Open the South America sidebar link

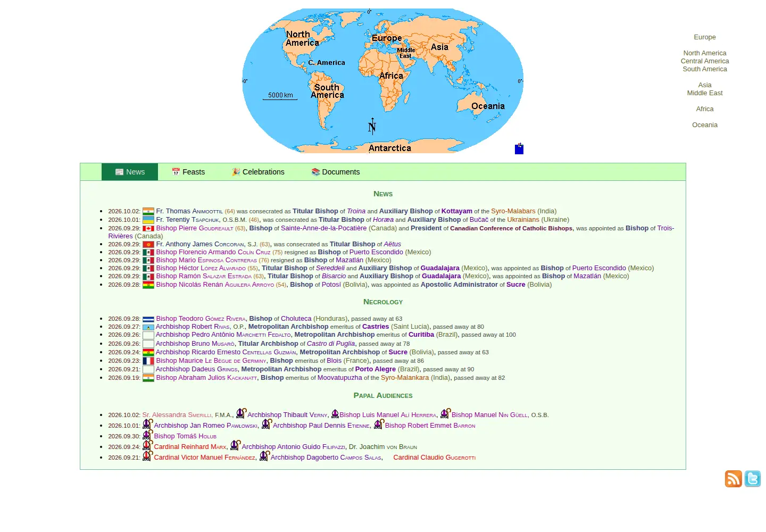(x=705, y=69)
